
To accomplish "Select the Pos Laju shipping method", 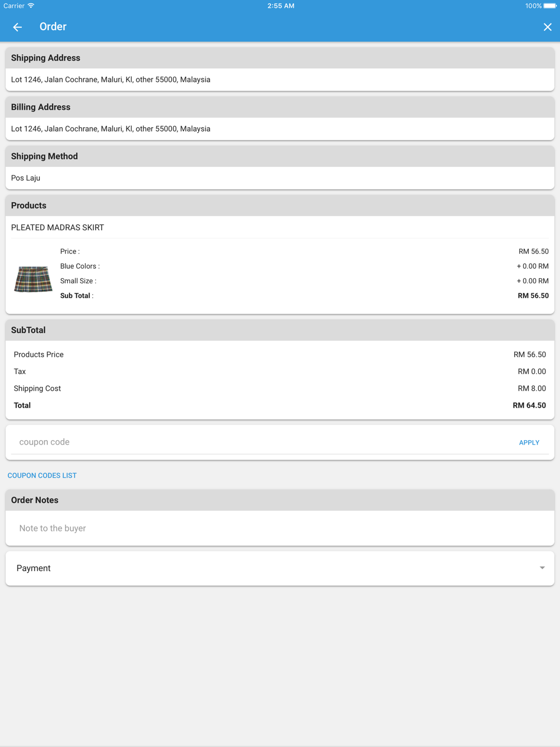I will [26, 178].
